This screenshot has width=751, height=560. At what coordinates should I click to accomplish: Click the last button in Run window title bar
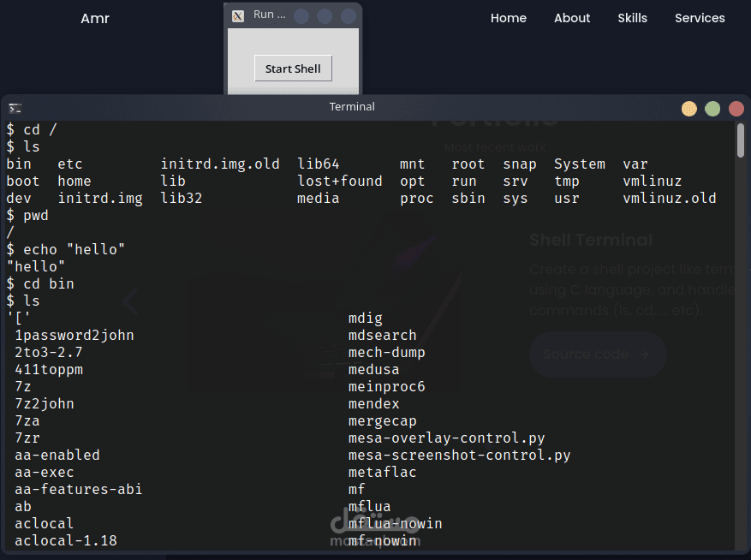(349, 15)
